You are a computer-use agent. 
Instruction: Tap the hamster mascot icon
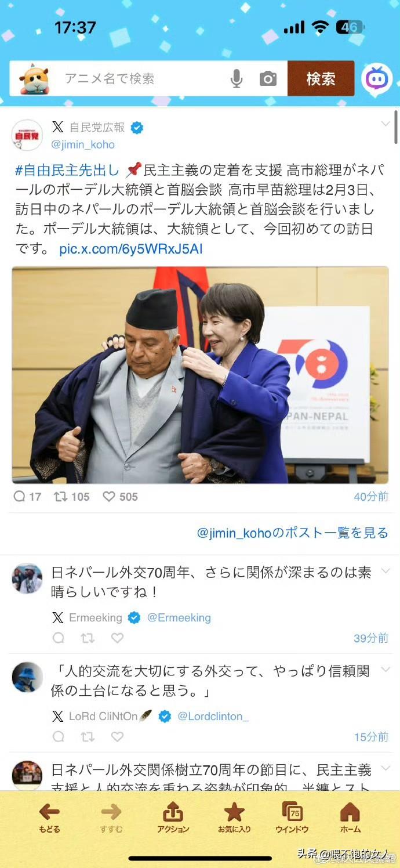pyautogui.click(x=34, y=78)
